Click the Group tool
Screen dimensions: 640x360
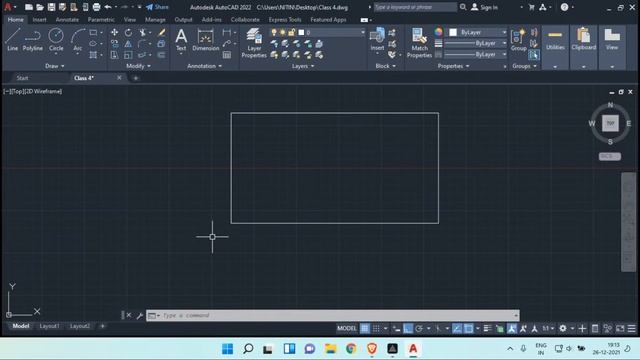pos(518,40)
